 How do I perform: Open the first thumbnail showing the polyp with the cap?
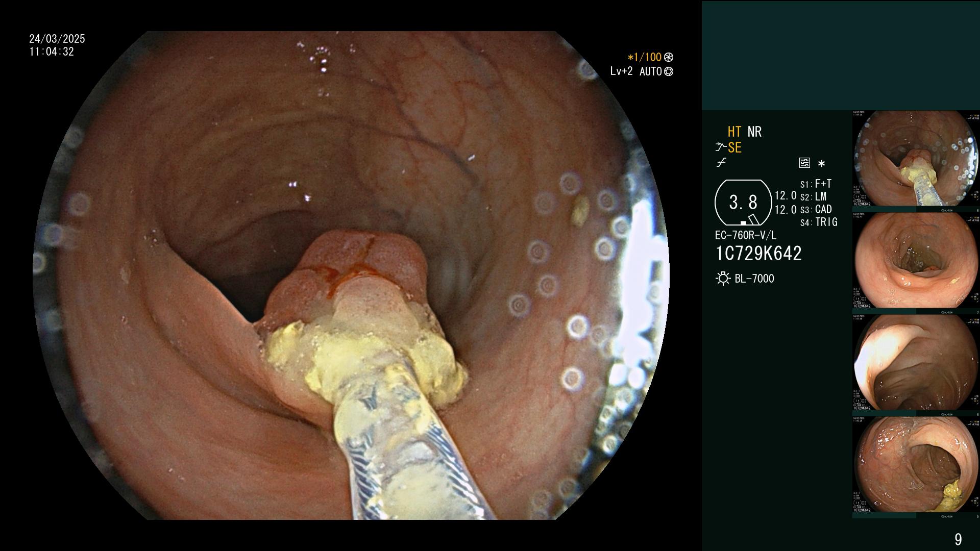[x=916, y=159]
